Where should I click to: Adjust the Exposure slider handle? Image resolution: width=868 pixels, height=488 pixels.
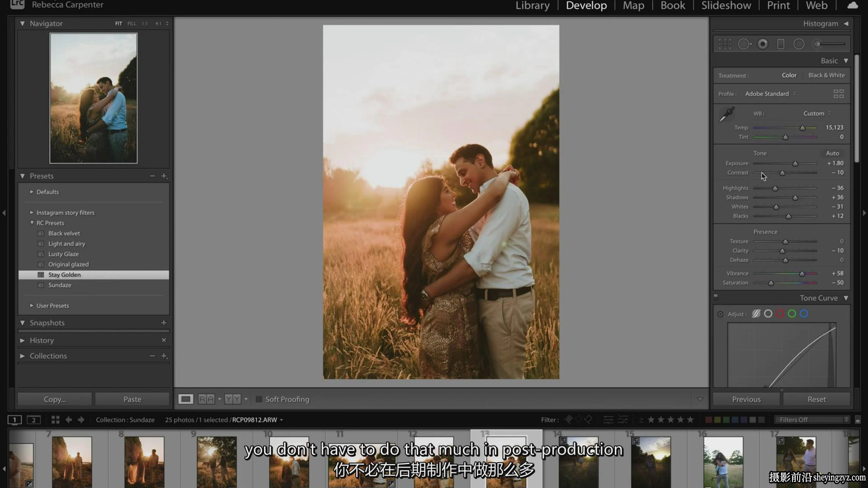tap(795, 164)
